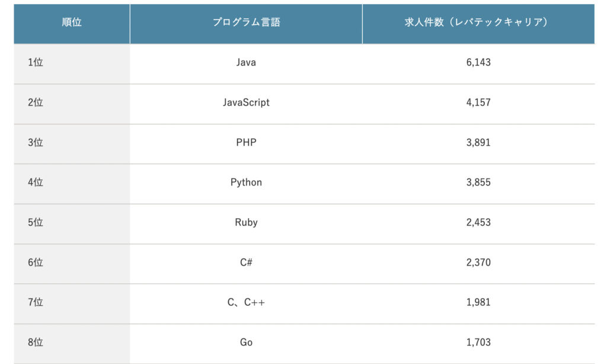Select the Java cell
This screenshot has height=364, width=607.
[246, 62]
